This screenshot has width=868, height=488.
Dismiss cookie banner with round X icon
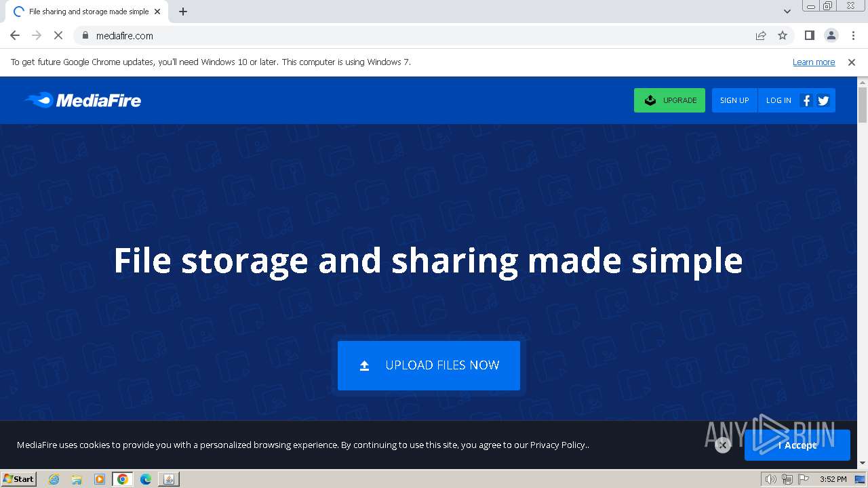click(723, 445)
